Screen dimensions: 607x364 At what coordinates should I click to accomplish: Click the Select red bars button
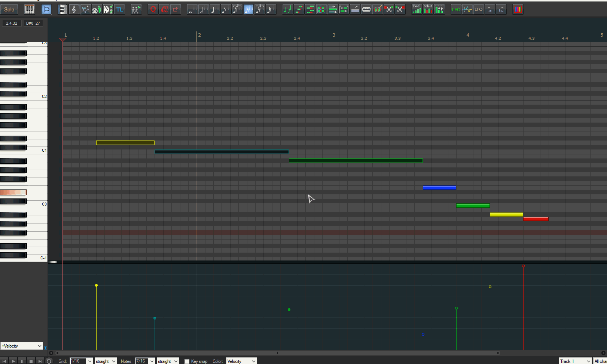tap(428, 9)
